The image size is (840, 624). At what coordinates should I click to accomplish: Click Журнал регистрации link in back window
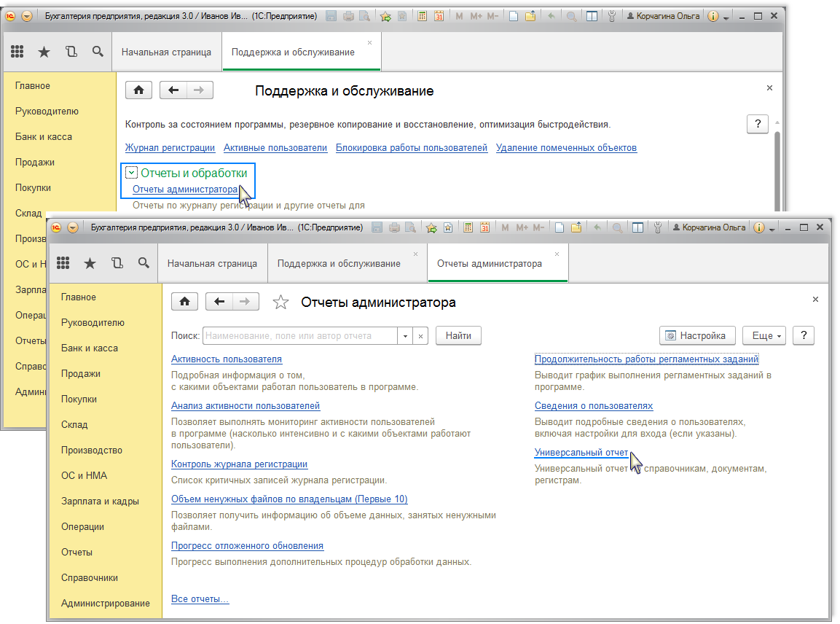pyautogui.click(x=170, y=148)
